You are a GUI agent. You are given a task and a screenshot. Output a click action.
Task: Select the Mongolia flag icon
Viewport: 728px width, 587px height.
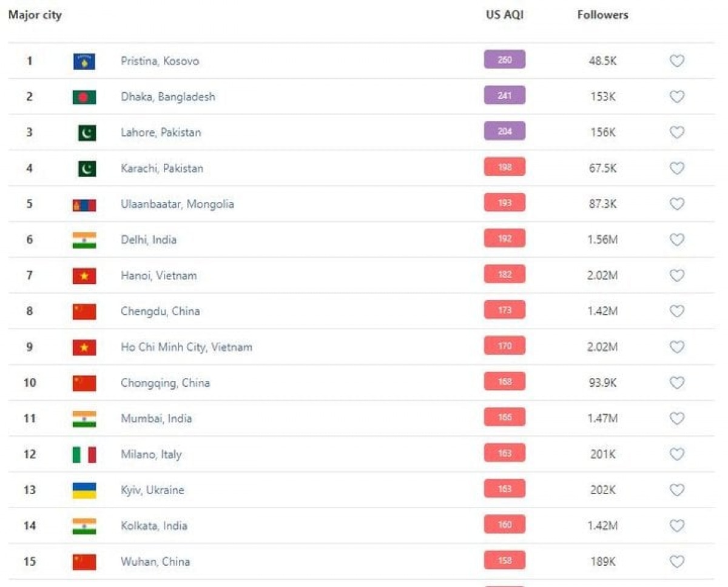[84, 205]
